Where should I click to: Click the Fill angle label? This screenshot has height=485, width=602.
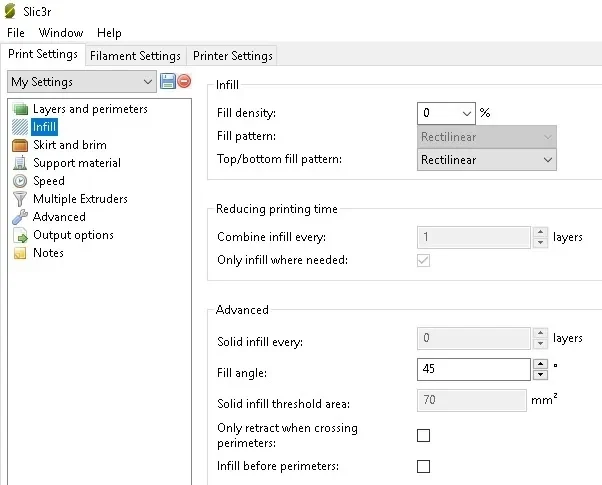(242, 373)
